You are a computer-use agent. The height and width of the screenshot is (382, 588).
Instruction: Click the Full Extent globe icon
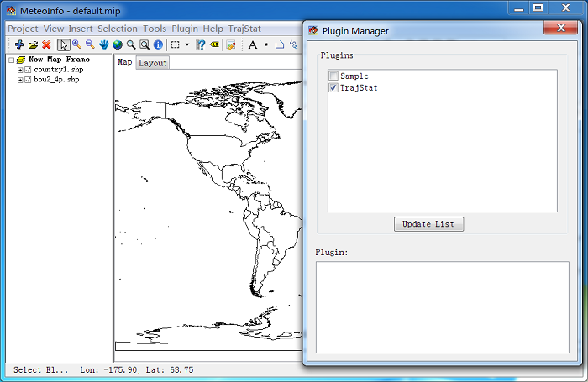pyautogui.click(x=118, y=44)
